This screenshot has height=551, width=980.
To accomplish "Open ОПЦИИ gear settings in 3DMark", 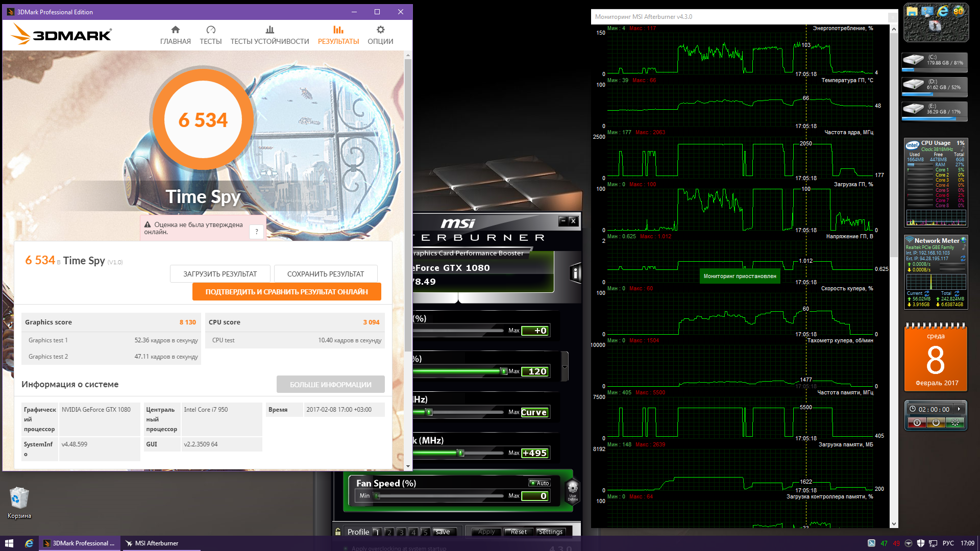I will [x=380, y=30].
